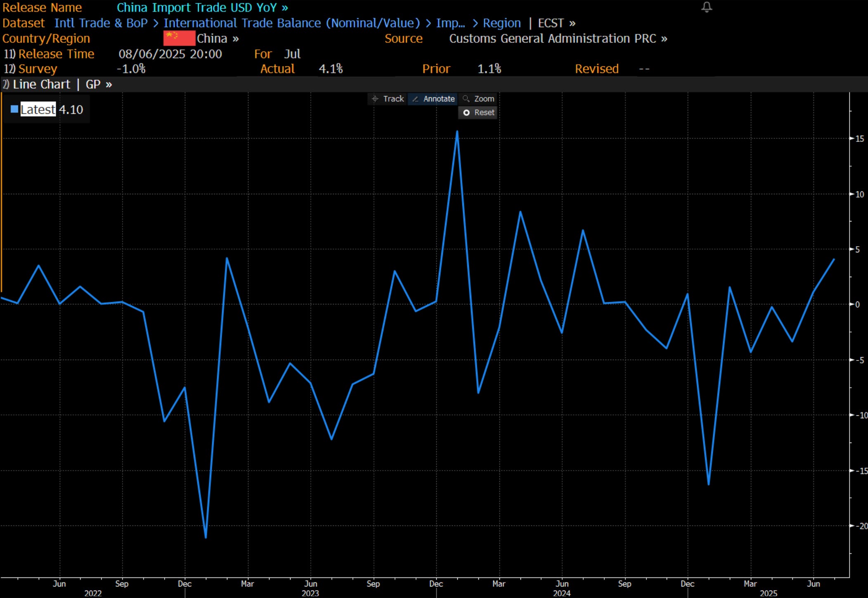Click the alert bell icon
This screenshot has height=598, width=868.
[x=707, y=7]
